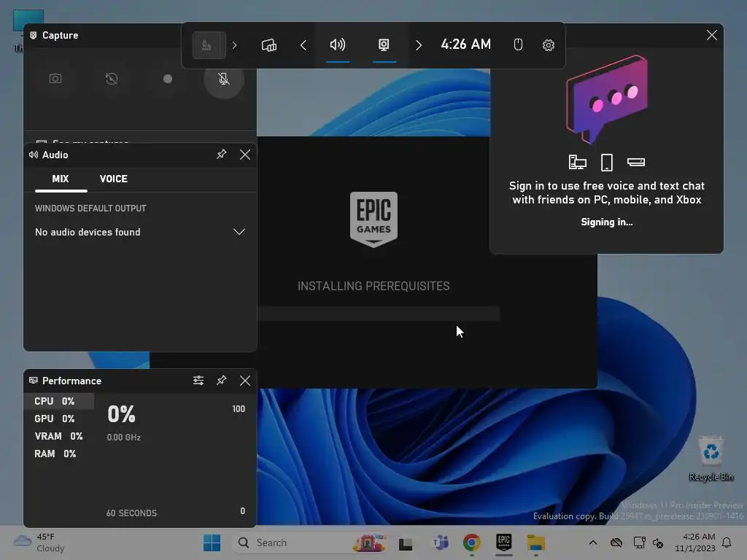Open Game Bar settings gear
Viewport: 747px width, 560px height.
pyautogui.click(x=549, y=44)
